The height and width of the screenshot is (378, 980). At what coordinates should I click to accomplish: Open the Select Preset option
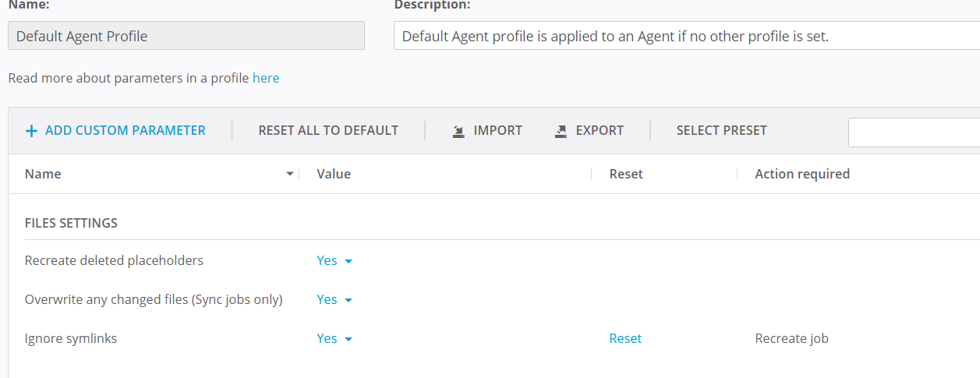[x=721, y=131]
